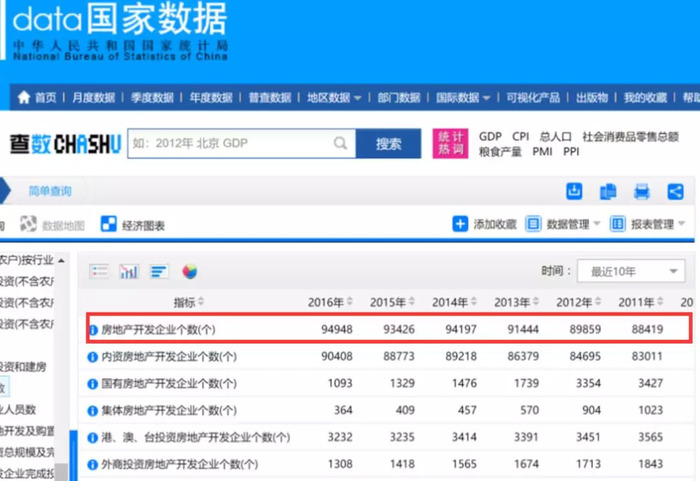Screen dimensions: 700x481
Task: Switch to the pie chart view icon
Action: click(190, 271)
